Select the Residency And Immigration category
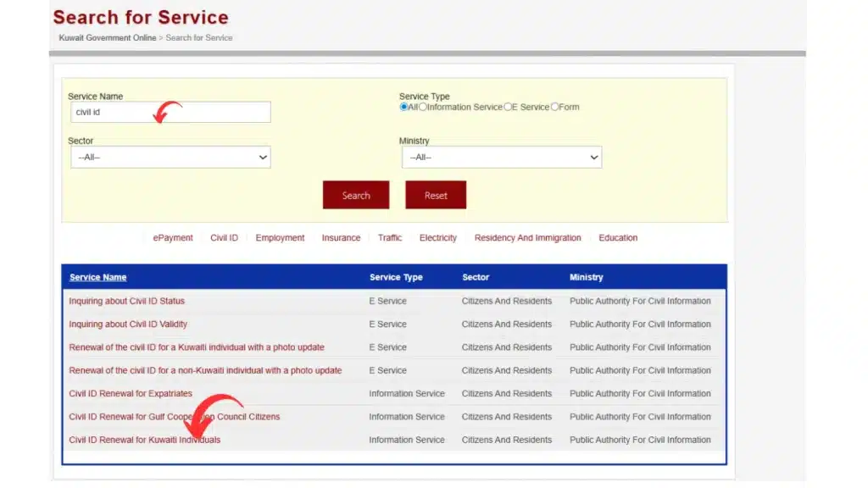The width and height of the screenshot is (868, 488). 527,238
